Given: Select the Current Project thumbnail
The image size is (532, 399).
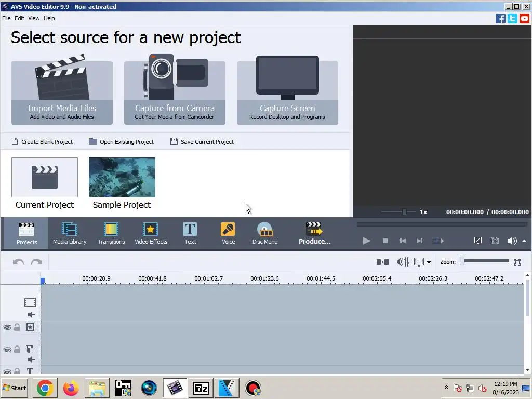Looking at the screenshot, I should [x=45, y=177].
